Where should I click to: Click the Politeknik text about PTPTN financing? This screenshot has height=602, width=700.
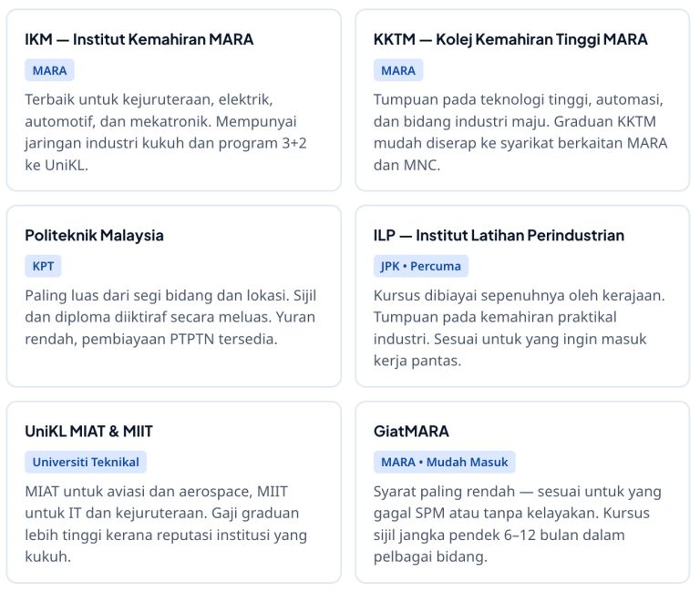pos(150,339)
